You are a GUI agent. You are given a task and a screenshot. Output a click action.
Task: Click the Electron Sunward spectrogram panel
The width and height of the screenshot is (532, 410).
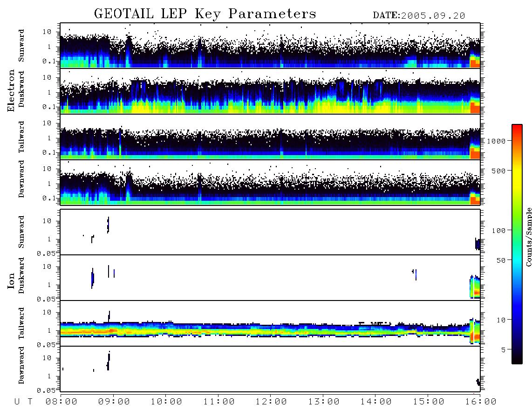pyautogui.click(x=270, y=46)
